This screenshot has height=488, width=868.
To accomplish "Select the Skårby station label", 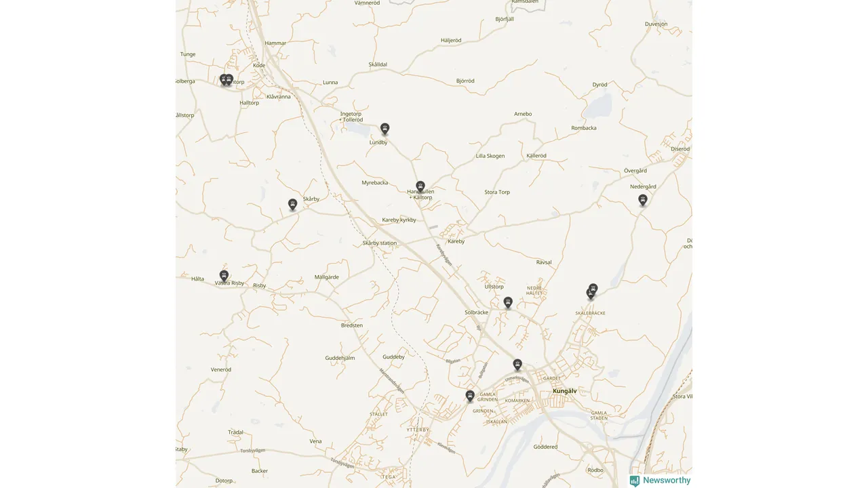I will (x=380, y=243).
